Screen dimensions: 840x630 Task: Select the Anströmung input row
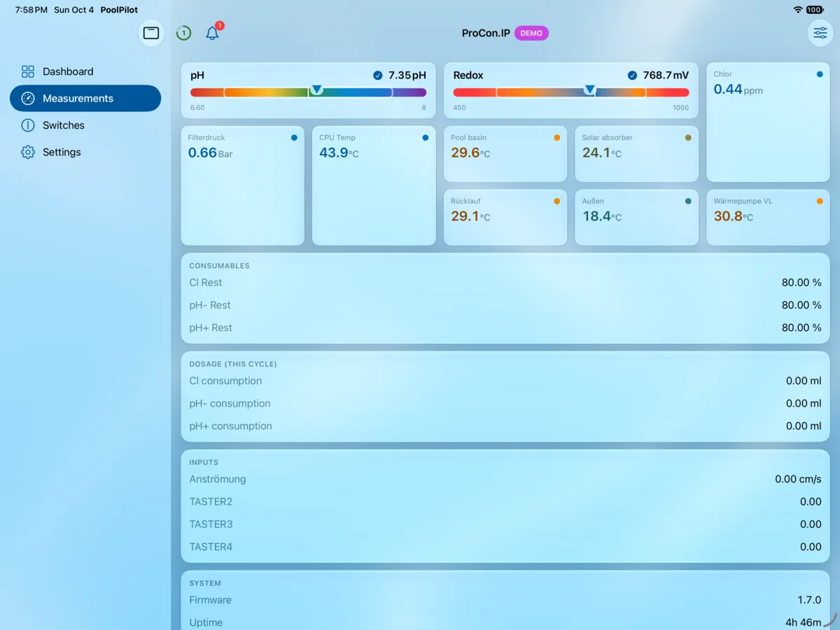[505, 479]
